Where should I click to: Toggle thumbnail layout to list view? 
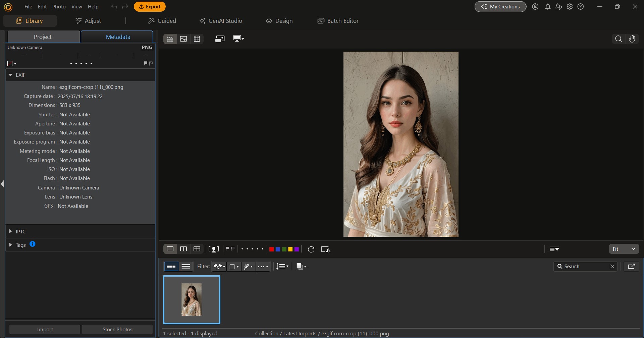tap(186, 266)
